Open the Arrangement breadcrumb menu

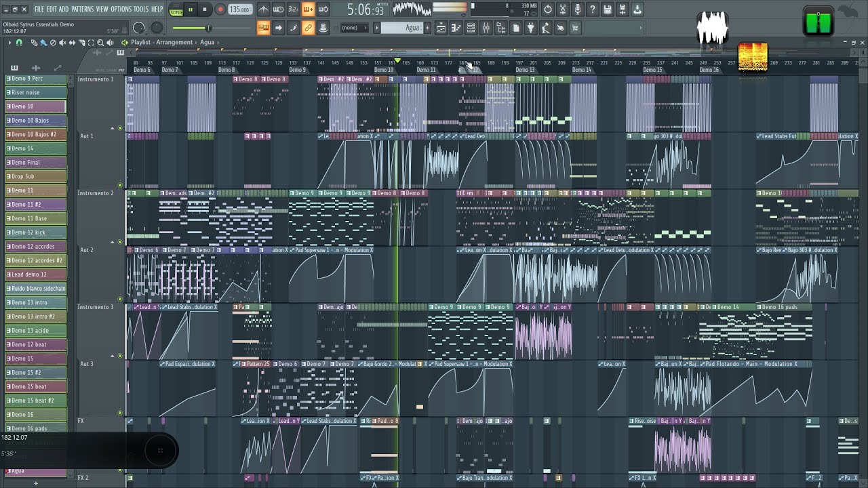click(x=174, y=42)
